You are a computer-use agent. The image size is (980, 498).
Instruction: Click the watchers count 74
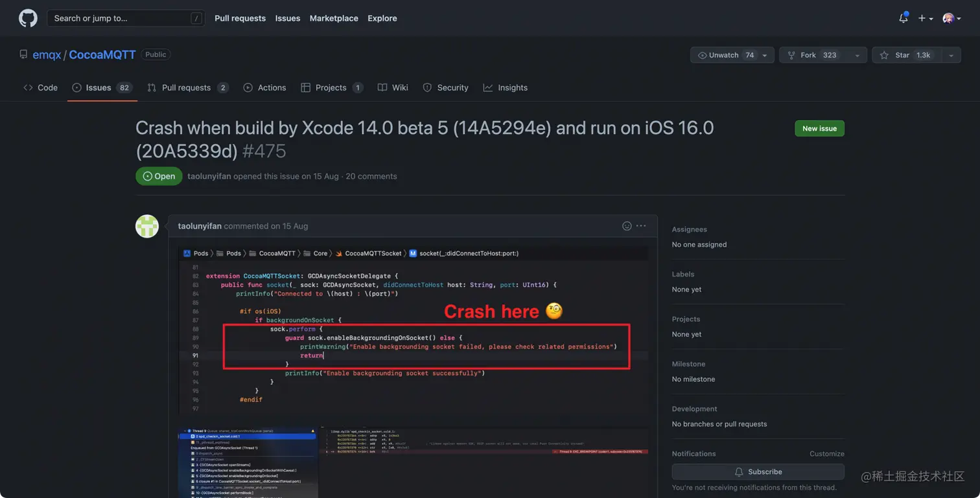click(x=749, y=55)
